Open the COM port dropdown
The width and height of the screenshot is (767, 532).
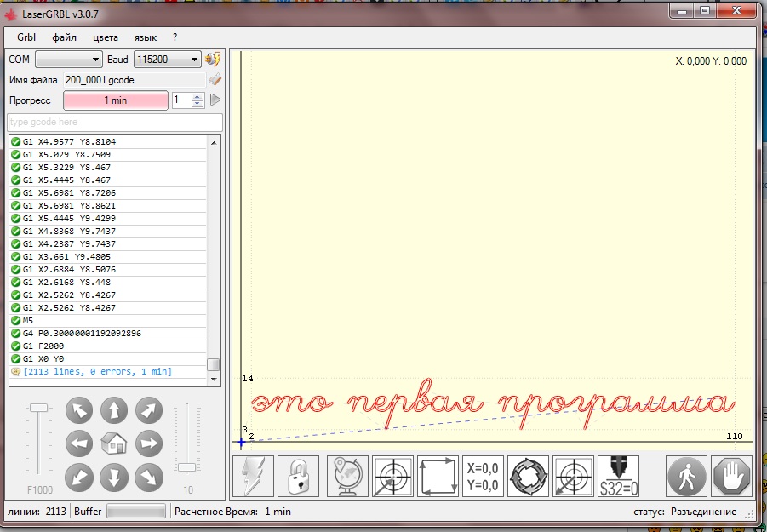click(x=69, y=60)
